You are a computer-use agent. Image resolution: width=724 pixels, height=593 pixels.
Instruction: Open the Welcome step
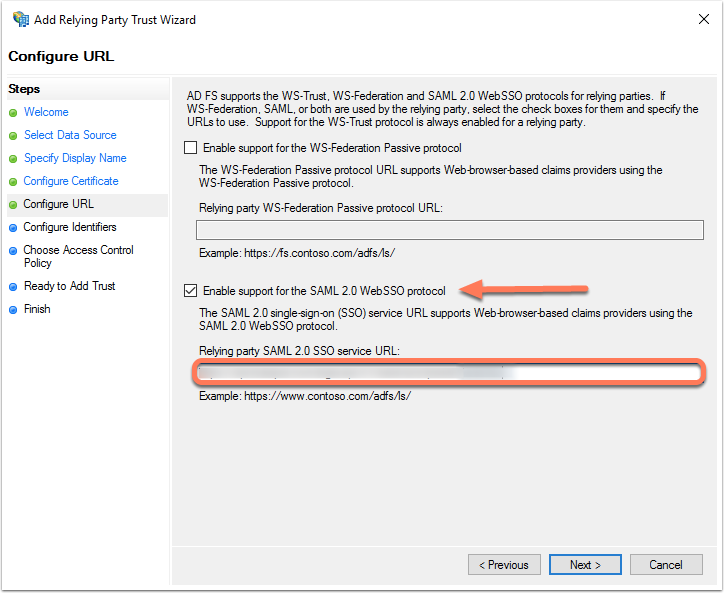point(46,112)
